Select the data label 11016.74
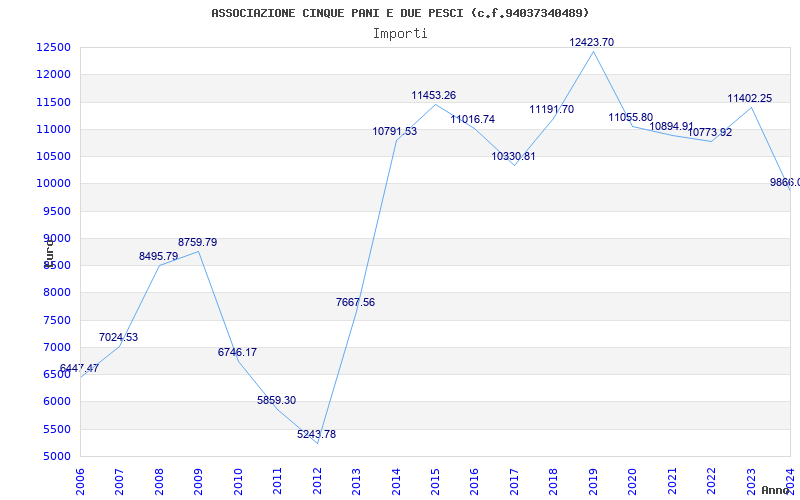Screen dimensions: 800x500 (472, 119)
